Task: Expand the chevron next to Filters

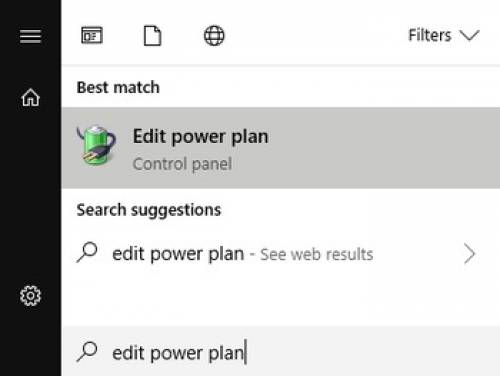Action: [x=469, y=35]
